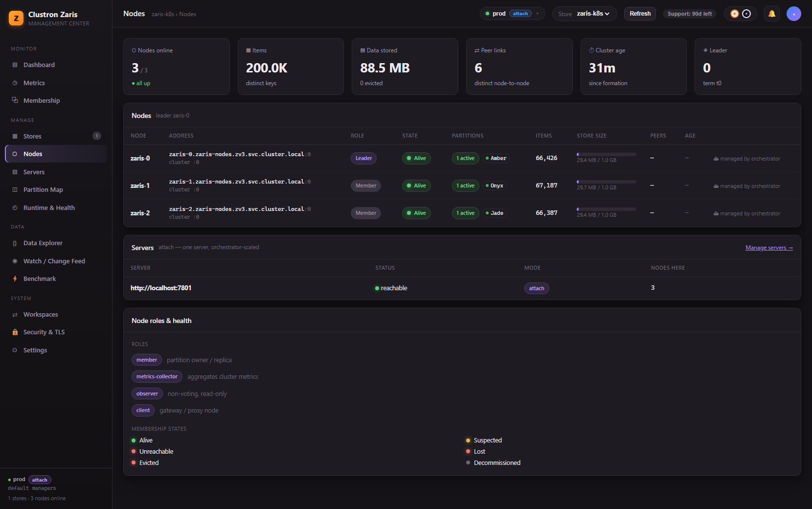Click the notifications bell icon
This screenshot has height=509, width=812.
tap(772, 14)
